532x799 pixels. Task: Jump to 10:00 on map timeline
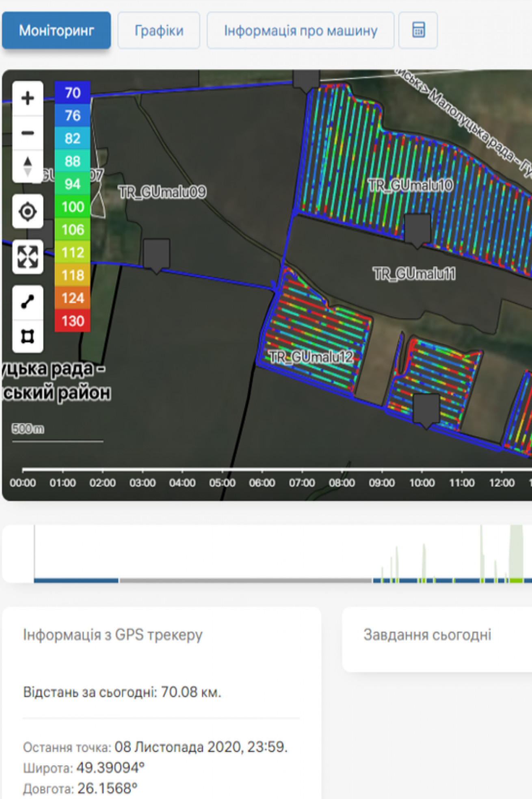[x=422, y=482]
